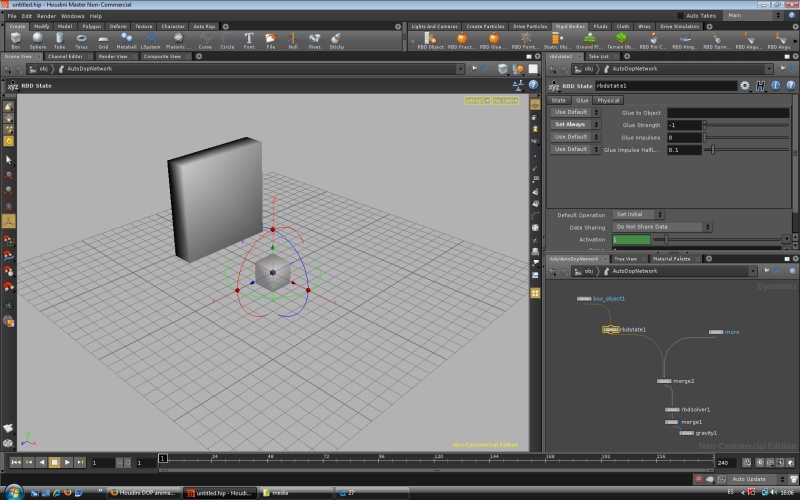Jump to first frame on playbar
The width and height of the screenshot is (800, 500).
[x=16, y=462]
